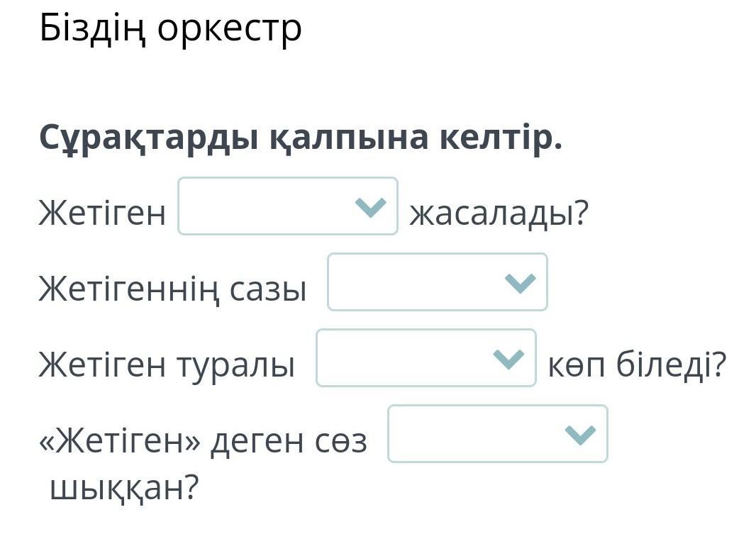Click the chevron arrow before көп біледі
756x556 pixels.
pyautogui.click(x=508, y=359)
